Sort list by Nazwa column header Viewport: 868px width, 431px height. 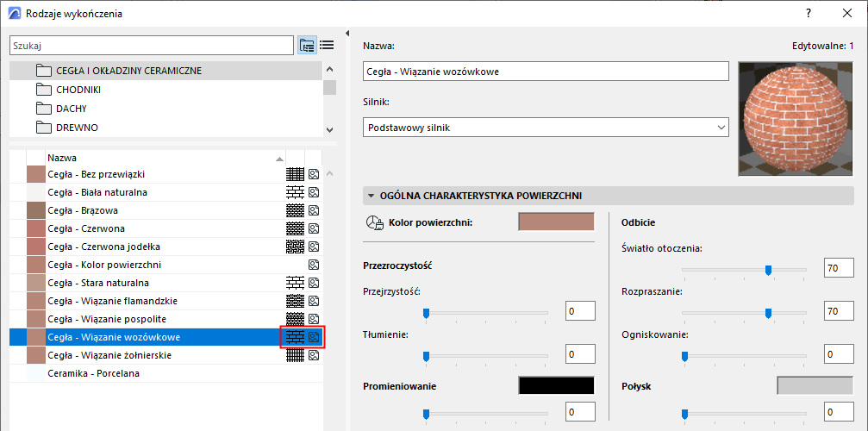click(165, 158)
